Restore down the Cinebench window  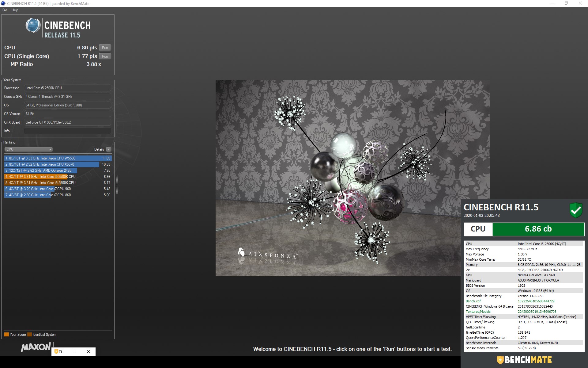[x=566, y=3]
